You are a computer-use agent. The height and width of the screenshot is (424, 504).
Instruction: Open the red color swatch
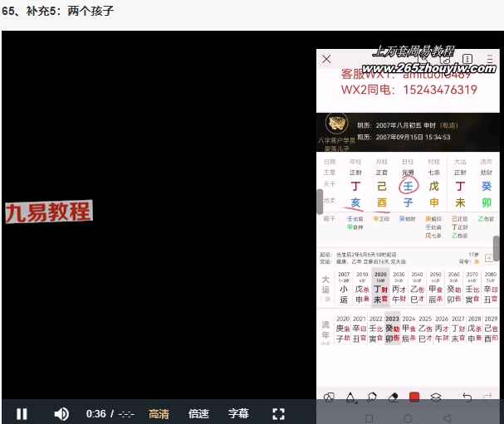click(414, 397)
